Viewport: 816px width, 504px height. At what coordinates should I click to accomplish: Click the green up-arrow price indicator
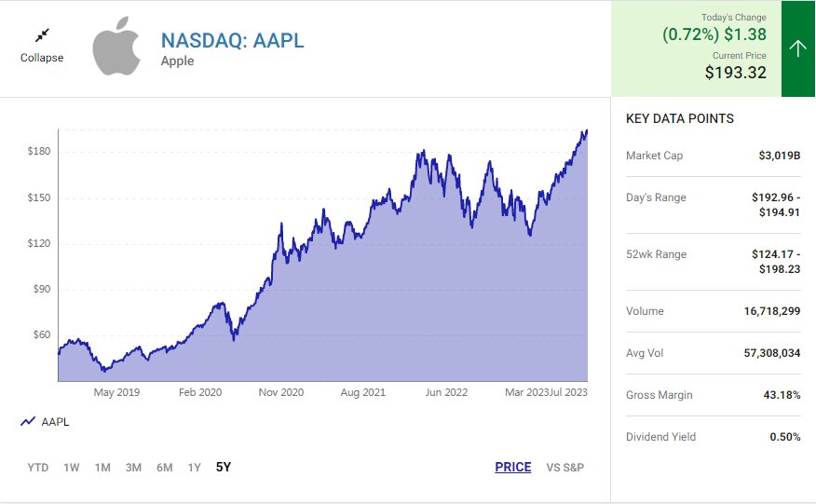tap(797, 48)
